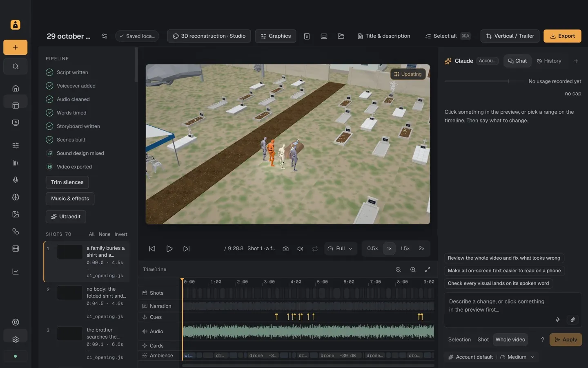Zoom out the timeline

coord(398,269)
